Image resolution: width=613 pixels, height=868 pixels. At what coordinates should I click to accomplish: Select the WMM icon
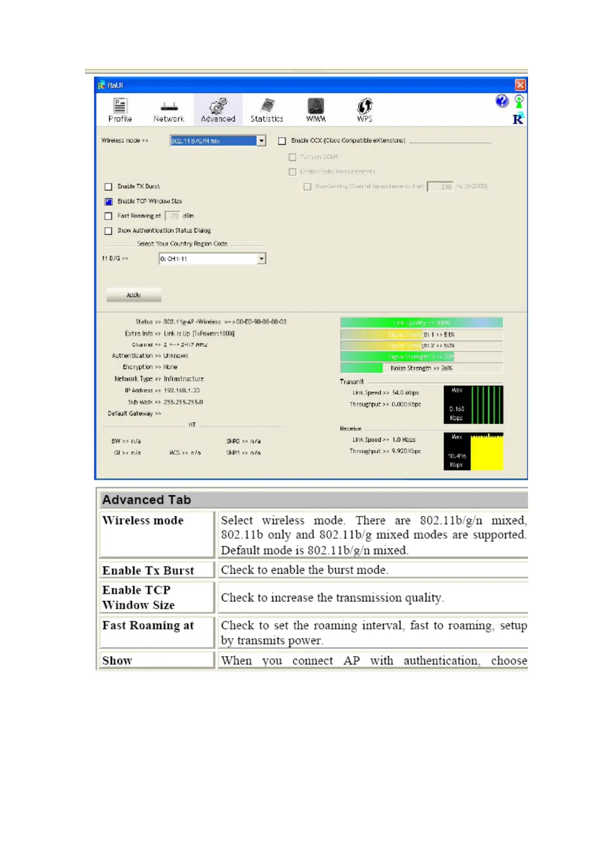point(316,106)
